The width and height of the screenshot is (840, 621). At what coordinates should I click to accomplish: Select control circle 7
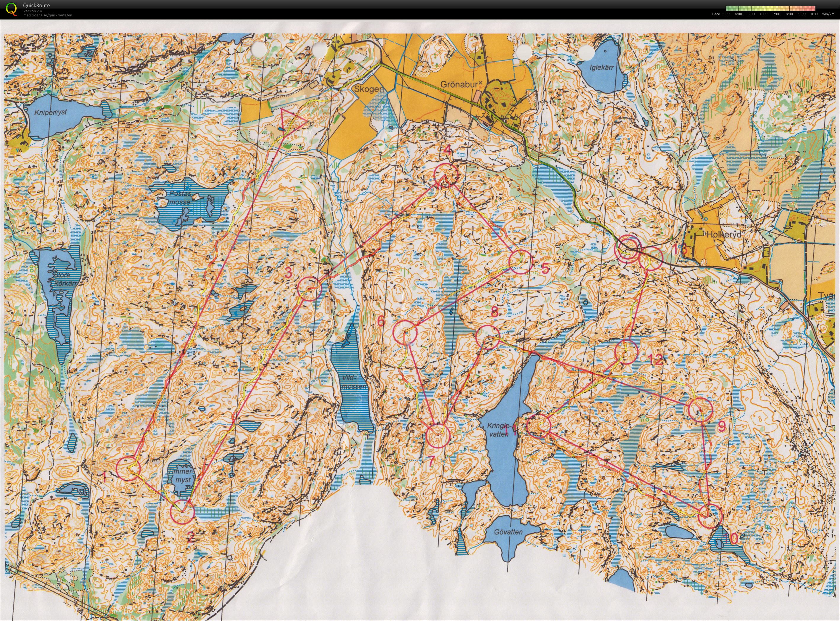coord(438,436)
